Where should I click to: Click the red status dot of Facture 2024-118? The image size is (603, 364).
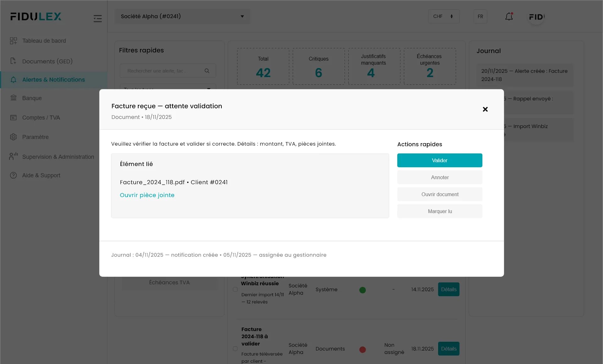pyautogui.click(x=362, y=349)
